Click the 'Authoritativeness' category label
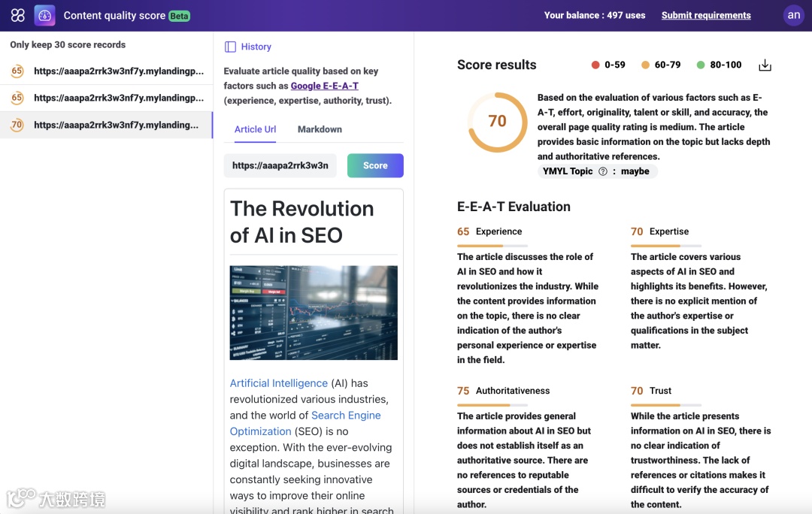Screen dimensions: 812x514 pyautogui.click(x=513, y=391)
